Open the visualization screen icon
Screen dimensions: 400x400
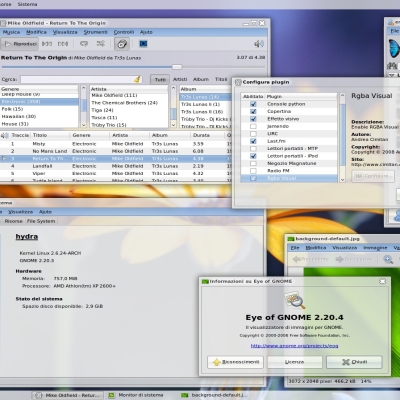point(143,44)
